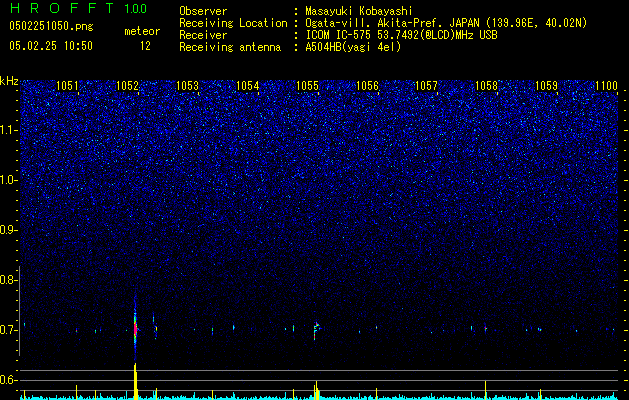Click the 1100 time marker

click(607, 86)
